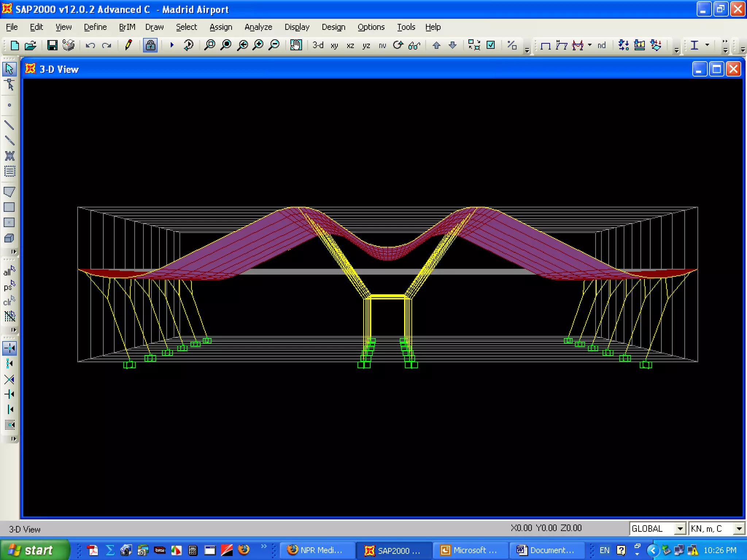Image resolution: width=747 pixels, height=560 pixels.
Task: Select the Pan hand tool
Action: (x=296, y=45)
